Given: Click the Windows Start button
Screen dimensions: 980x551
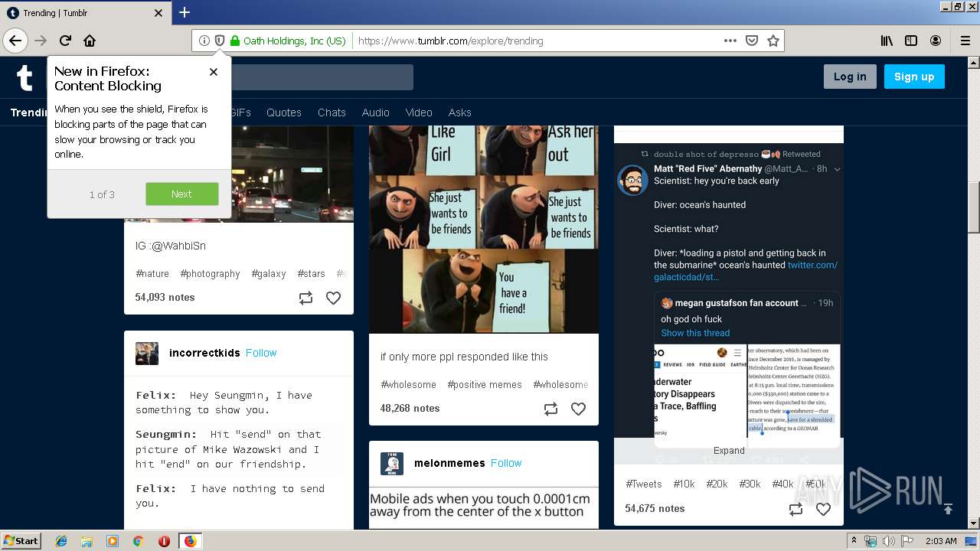Looking at the screenshot, I should click(21, 540).
